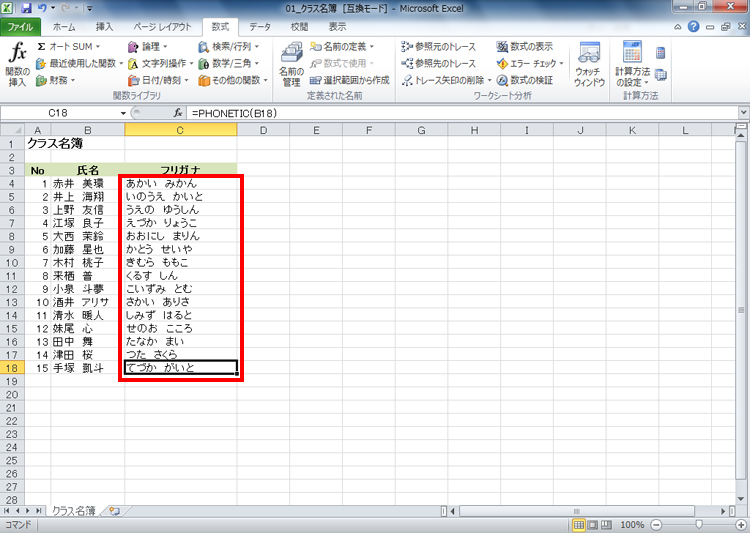750x533 pixels.
Task: Click 参照元のトレース
Action: pos(438,46)
